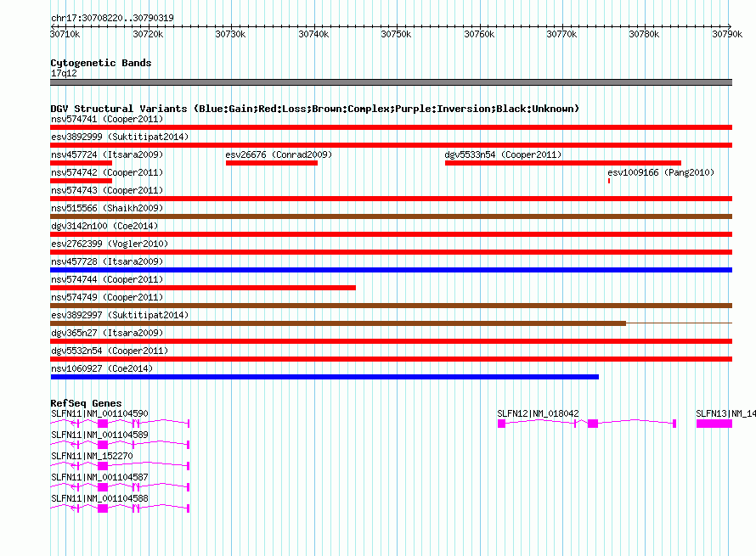Click the nsv574742 (Cooper2011) variant label
This screenshot has width=756, height=556.
tap(107, 172)
